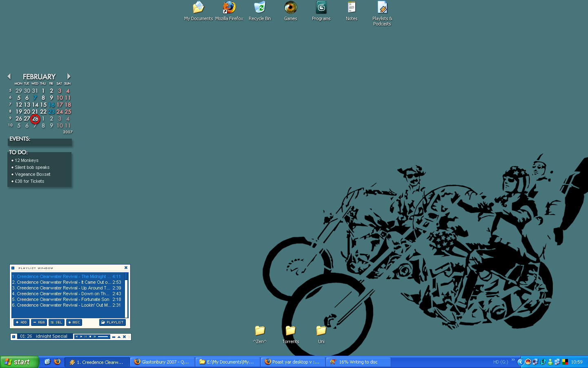
Task: Switch to Creedence Clearw... taskbar item
Action: click(97, 362)
